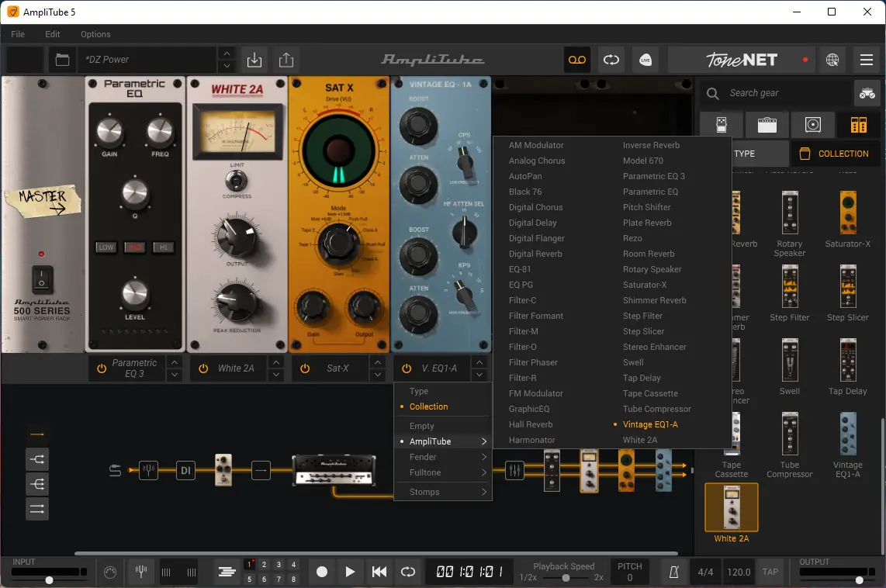Click the Live mode icon

point(645,60)
